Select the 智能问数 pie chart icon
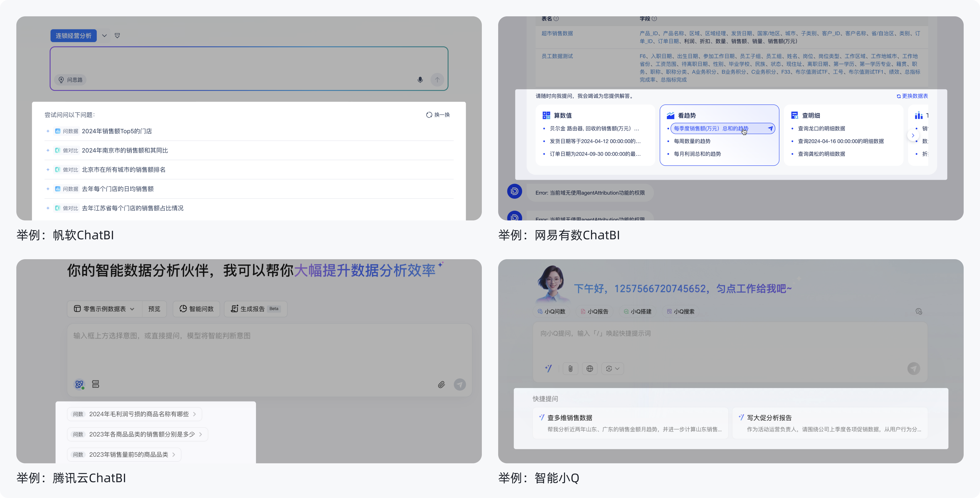This screenshot has width=980, height=498. (183, 309)
